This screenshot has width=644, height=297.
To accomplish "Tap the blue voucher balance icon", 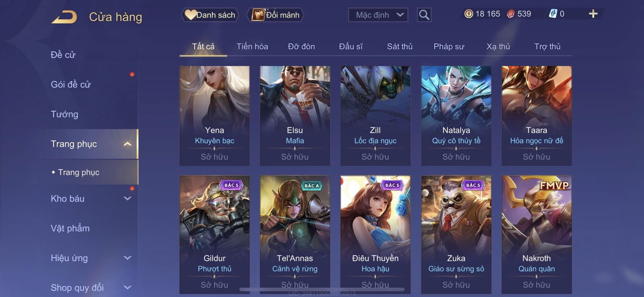I will click(x=553, y=14).
